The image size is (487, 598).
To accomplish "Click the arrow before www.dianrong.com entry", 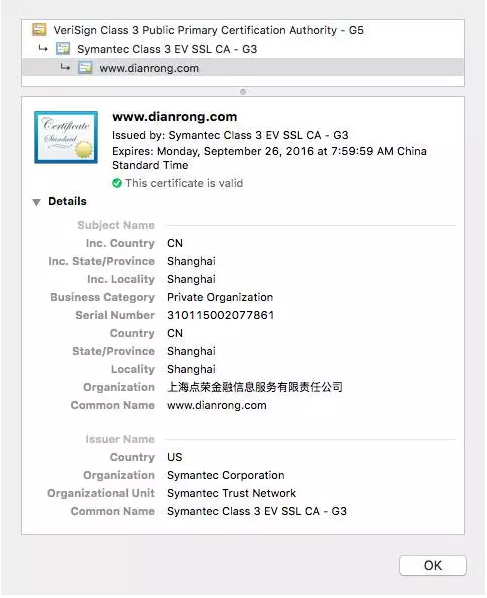I will click(66, 68).
